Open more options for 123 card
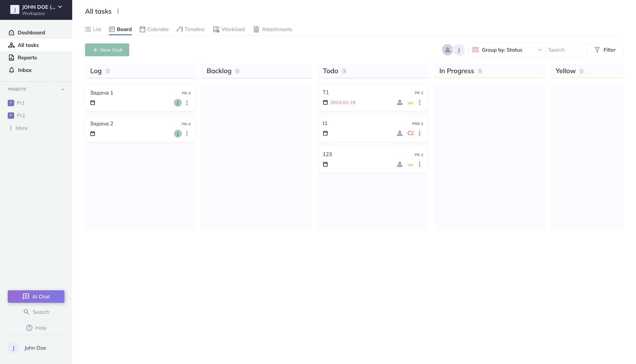The height and width of the screenshot is (364, 636). click(x=420, y=165)
